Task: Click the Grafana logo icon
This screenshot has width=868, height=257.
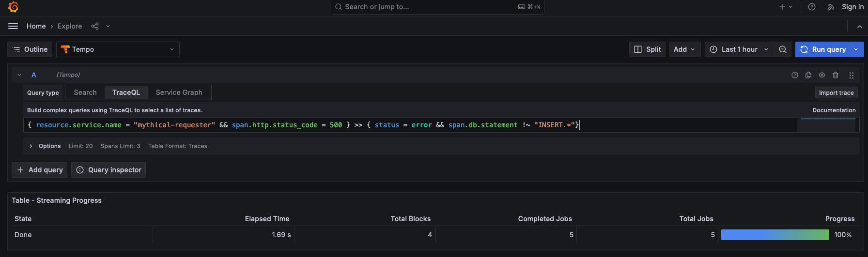Action: (x=13, y=7)
